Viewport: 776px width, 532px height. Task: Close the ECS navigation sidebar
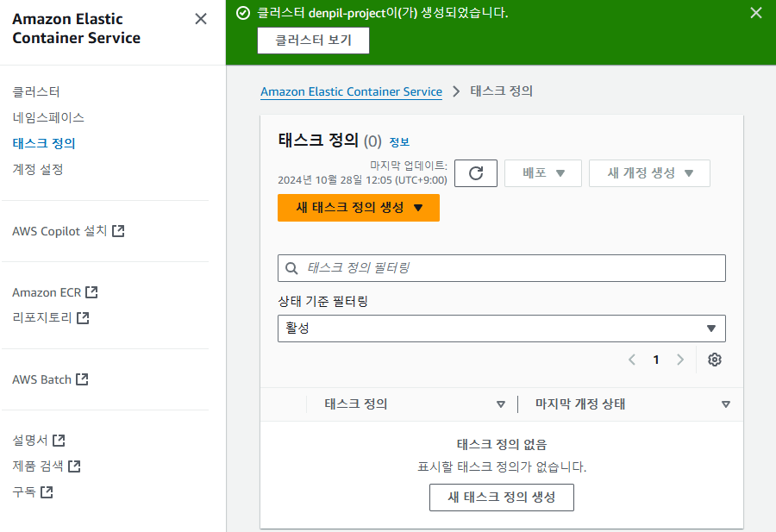200,19
